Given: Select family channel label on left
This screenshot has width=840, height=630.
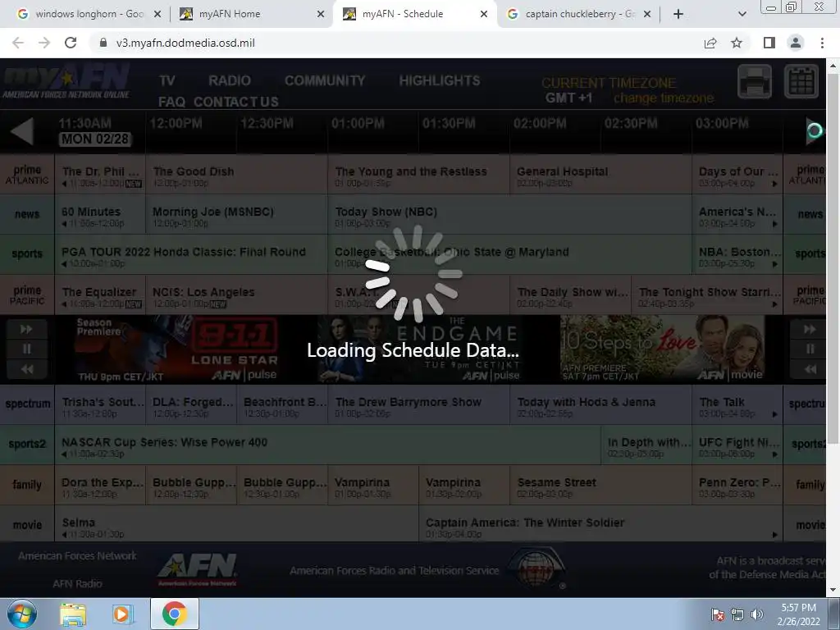Looking at the screenshot, I should [27, 485].
